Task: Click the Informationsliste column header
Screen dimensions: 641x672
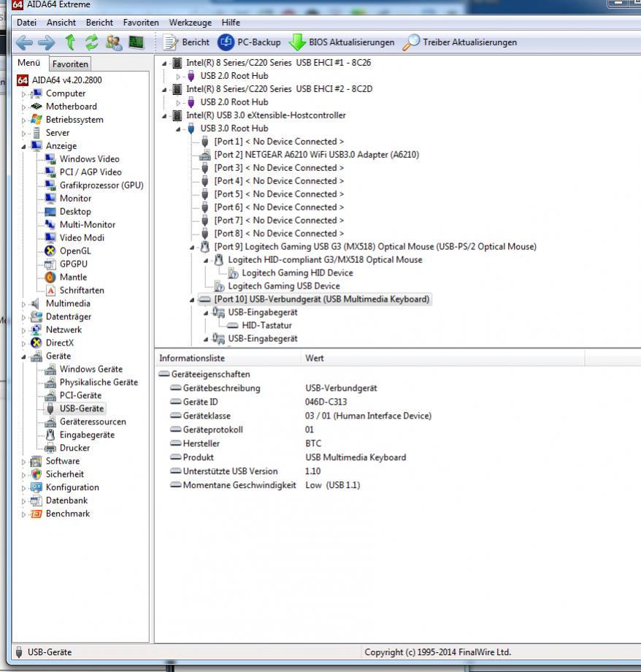Action: 228,359
